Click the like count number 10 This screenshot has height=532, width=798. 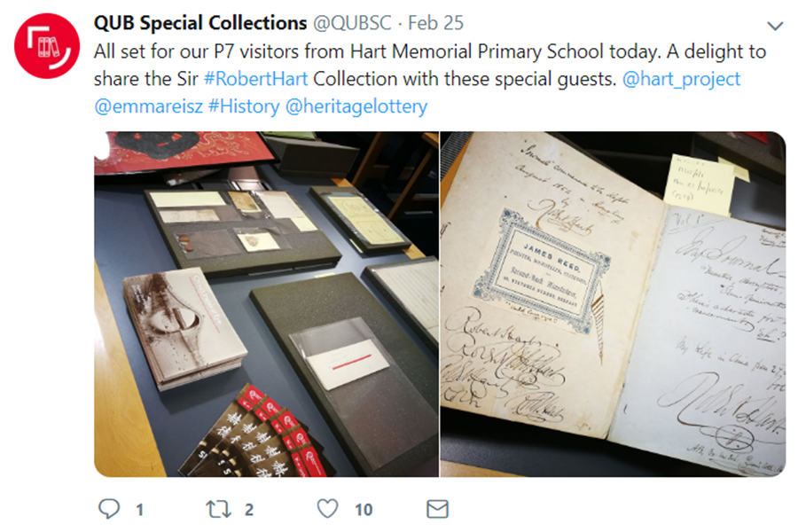(x=364, y=510)
